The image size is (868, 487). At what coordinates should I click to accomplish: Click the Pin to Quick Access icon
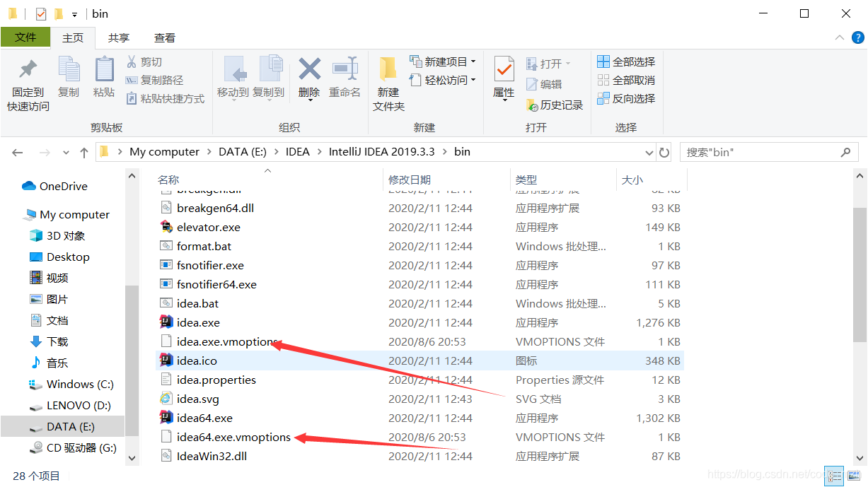click(x=28, y=71)
